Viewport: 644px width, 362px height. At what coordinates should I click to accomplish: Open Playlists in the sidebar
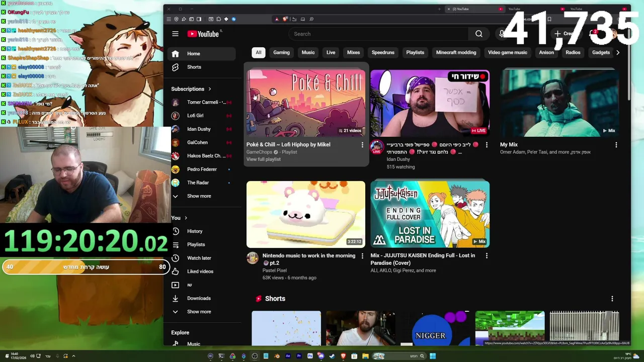203,244
